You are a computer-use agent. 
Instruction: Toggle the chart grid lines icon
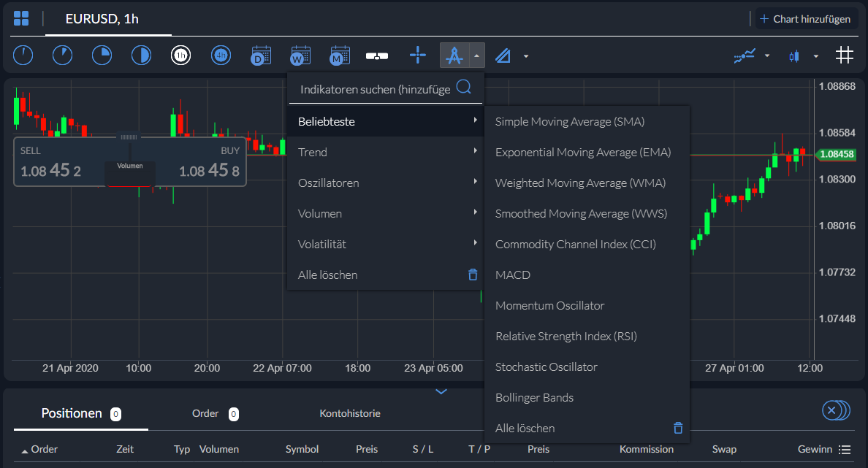click(x=844, y=55)
